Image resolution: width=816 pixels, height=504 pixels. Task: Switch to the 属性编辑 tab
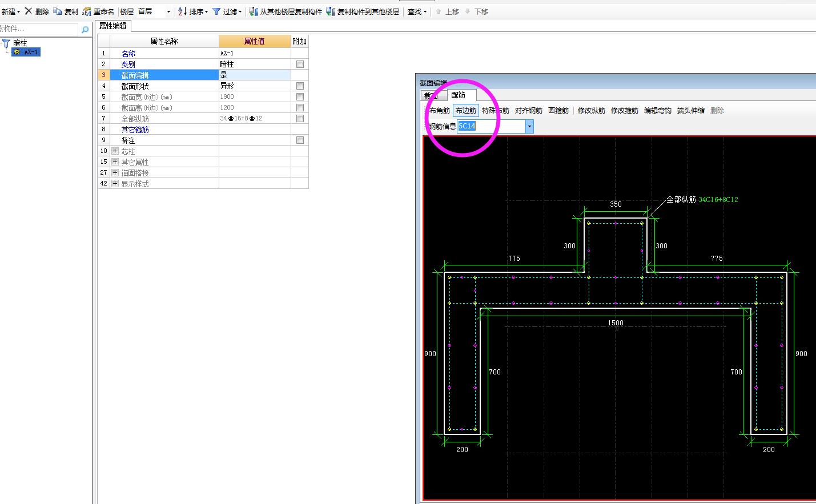pyautogui.click(x=112, y=26)
